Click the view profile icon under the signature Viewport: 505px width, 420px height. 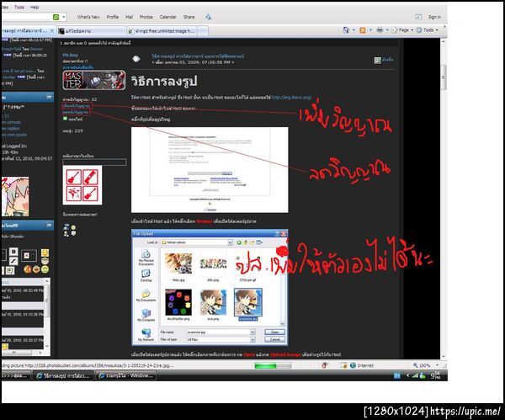tap(66, 226)
